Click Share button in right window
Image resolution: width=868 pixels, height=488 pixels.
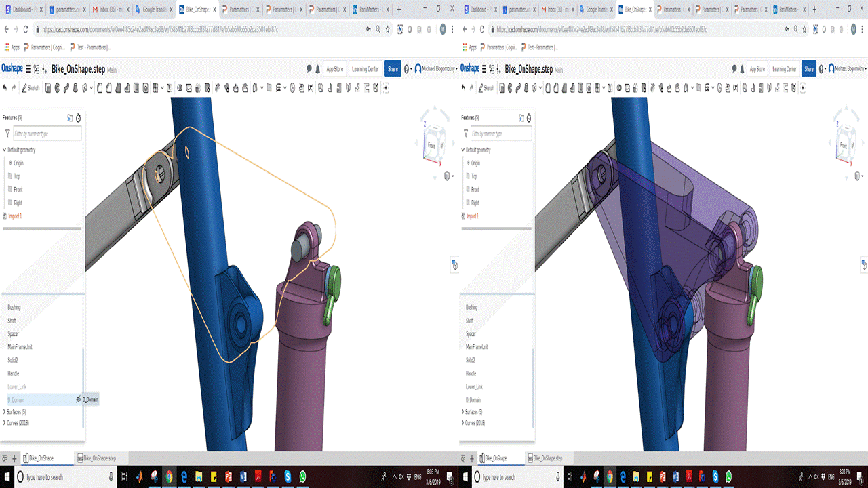point(808,69)
